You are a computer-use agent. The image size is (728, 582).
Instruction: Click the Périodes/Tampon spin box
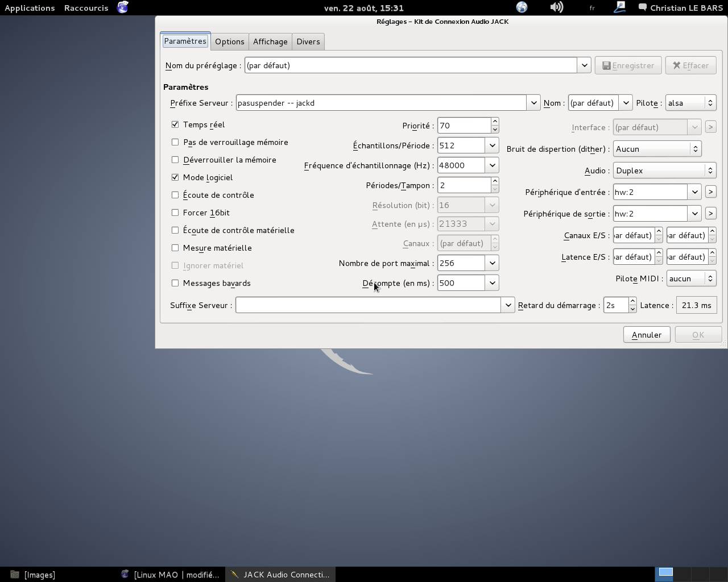(468, 185)
